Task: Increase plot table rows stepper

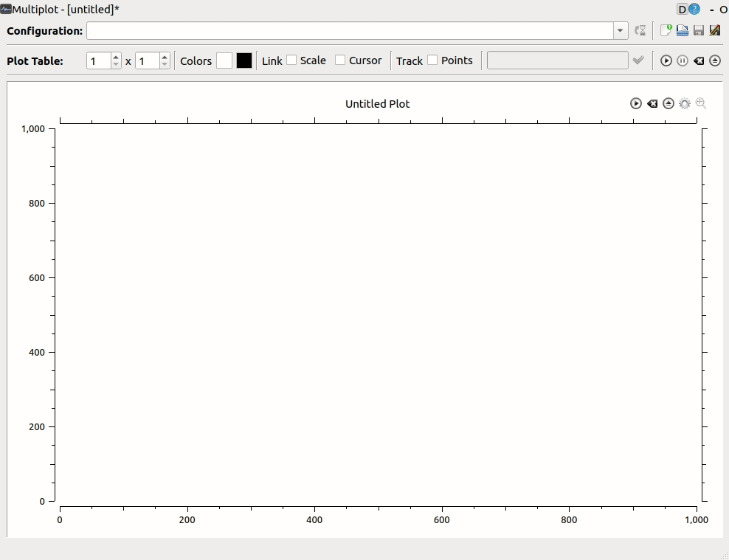Action: click(x=117, y=57)
